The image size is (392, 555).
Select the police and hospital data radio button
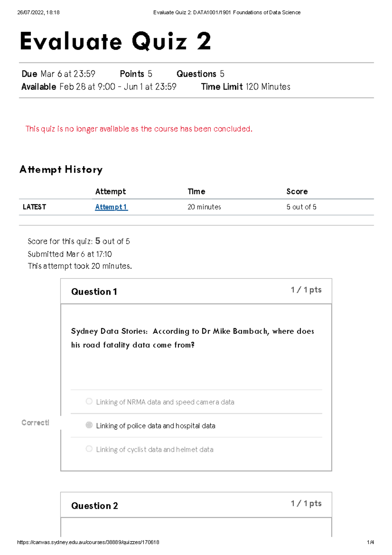point(89,425)
